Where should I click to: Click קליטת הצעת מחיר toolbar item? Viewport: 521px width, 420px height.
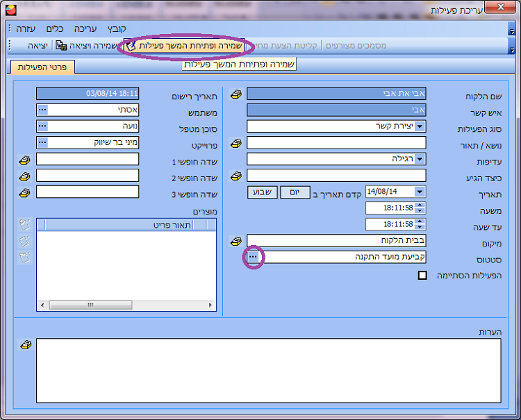286,46
